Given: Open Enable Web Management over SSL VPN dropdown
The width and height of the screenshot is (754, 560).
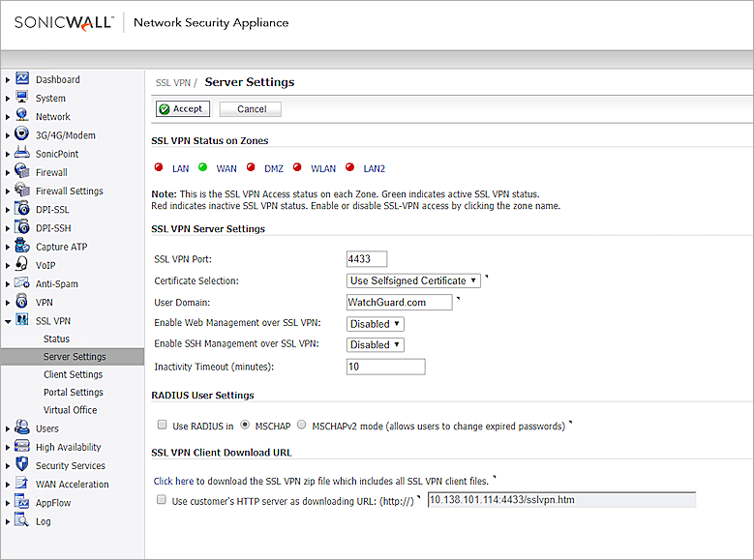Looking at the screenshot, I should (x=376, y=324).
